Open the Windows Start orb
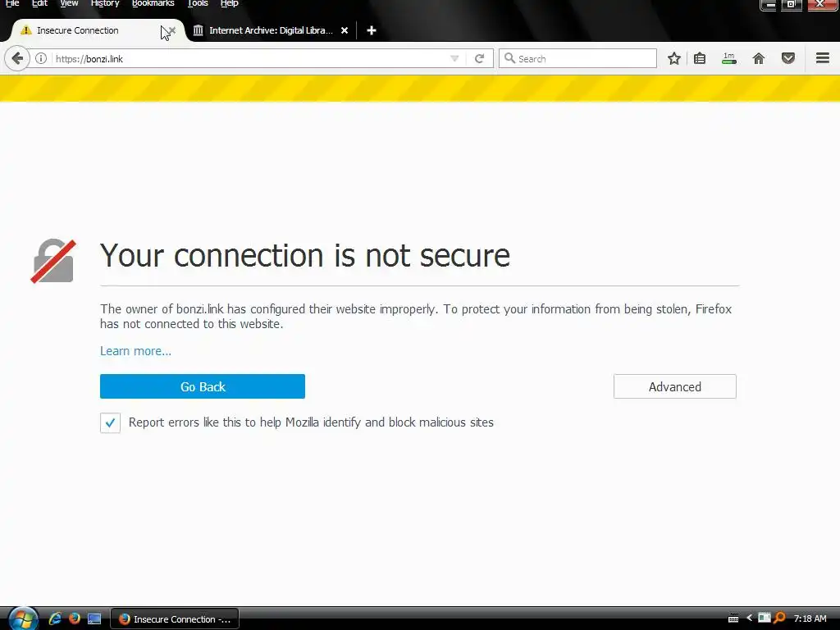Viewport: 840px width, 630px height. 23,619
